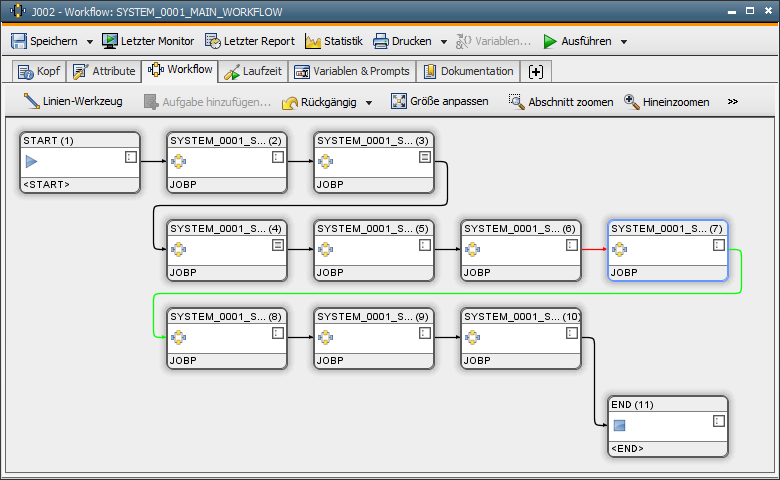The width and height of the screenshot is (780, 480).
Task: Click the JOBP icon in selected task (7)
Action: [619, 250]
